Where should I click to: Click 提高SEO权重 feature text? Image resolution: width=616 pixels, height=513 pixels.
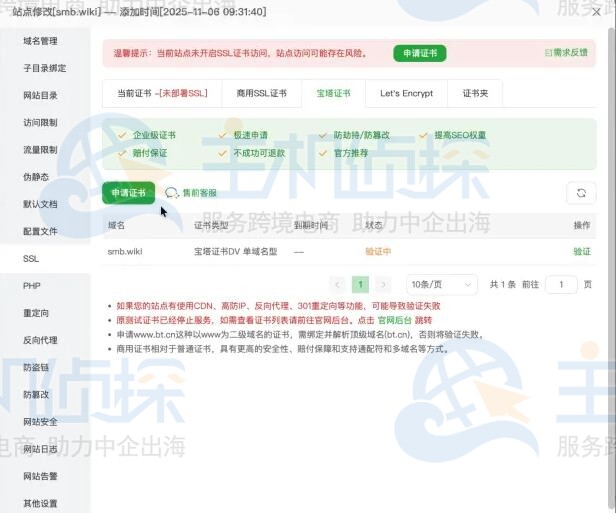pyautogui.click(x=460, y=135)
